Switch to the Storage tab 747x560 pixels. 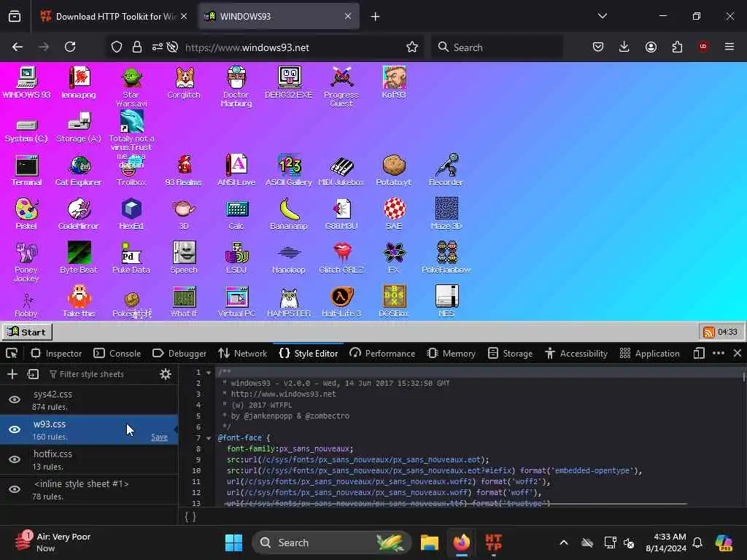(510, 354)
